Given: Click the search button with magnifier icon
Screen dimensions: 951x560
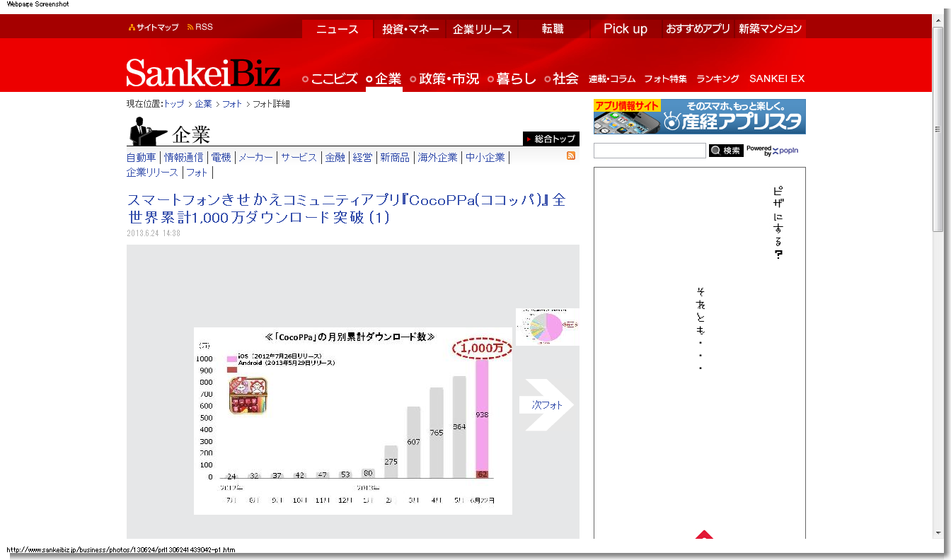Looking at the screenshot, I should pos(726,151).
